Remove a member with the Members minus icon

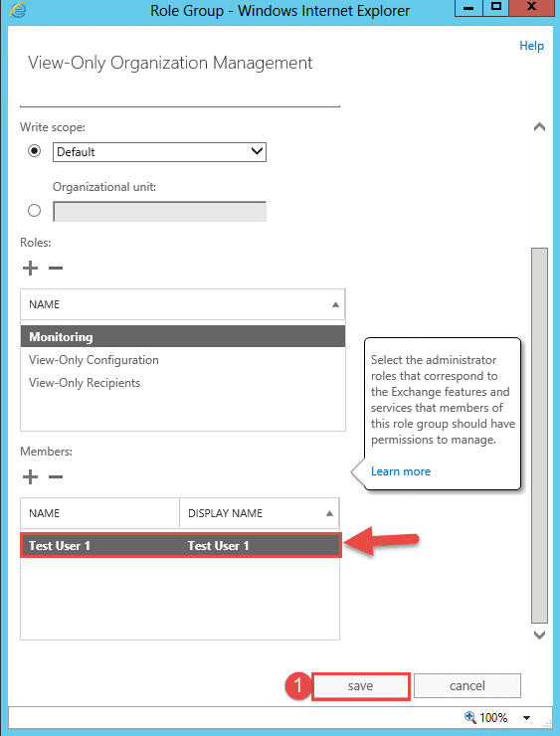pyautogui.click(x=56, y=476)
